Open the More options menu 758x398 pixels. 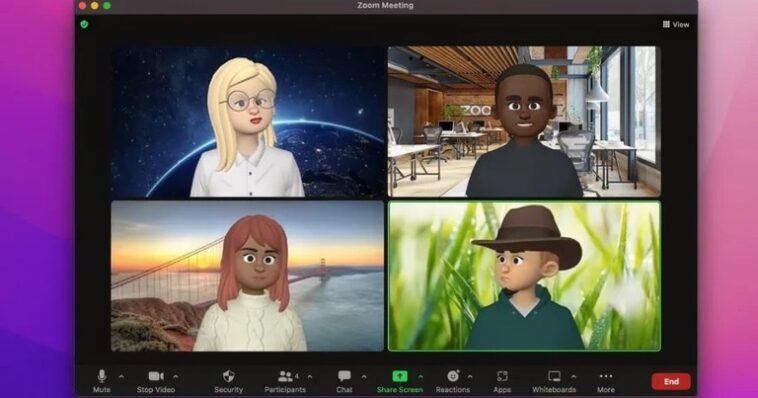606,381
